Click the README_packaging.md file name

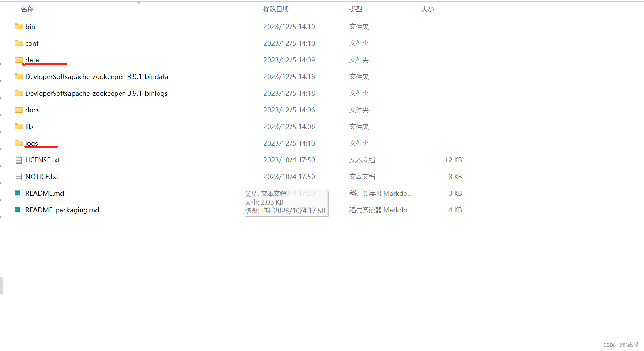[x=62, y=210]
